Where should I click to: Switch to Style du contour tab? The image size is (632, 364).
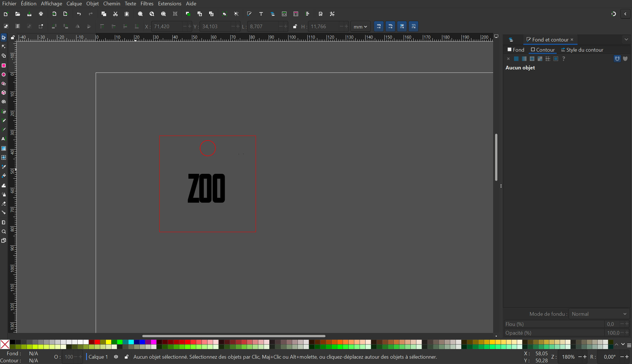point(582,50)
